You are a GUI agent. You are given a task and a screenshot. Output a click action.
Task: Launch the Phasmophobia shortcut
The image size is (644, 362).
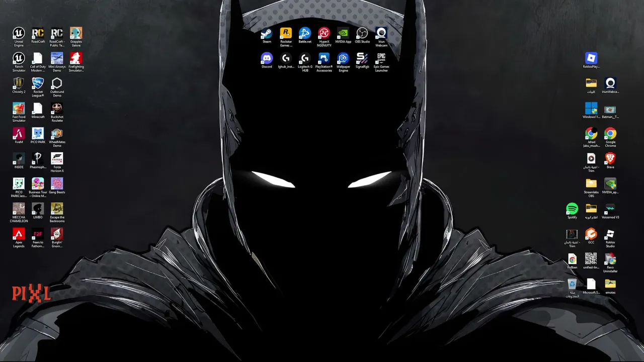(38, 161)
